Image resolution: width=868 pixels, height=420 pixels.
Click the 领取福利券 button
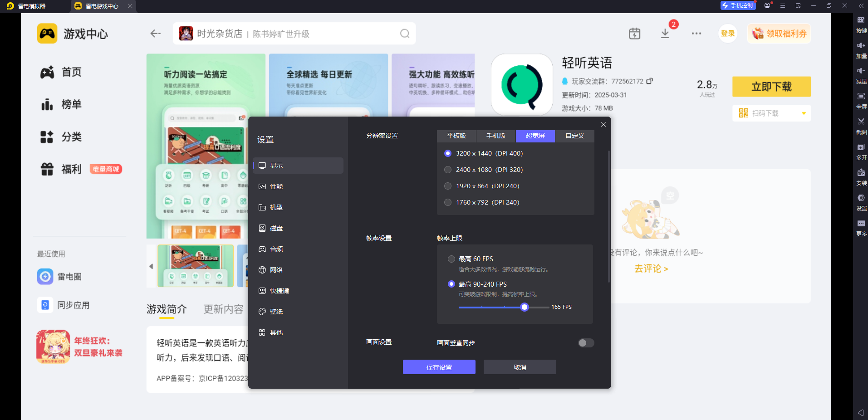pos(779,34)
